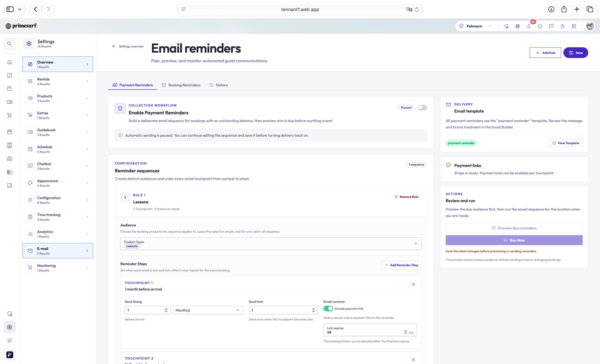Open the globe language icon in the header
Screen dimensions: 600x364
click(x=518, y=26)
